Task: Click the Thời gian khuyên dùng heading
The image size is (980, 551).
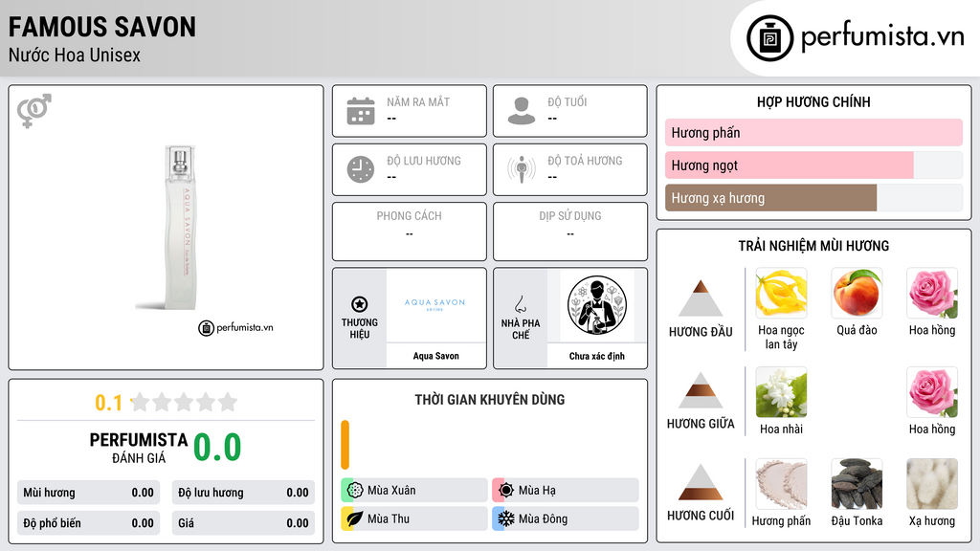Action: coord(490,400)
